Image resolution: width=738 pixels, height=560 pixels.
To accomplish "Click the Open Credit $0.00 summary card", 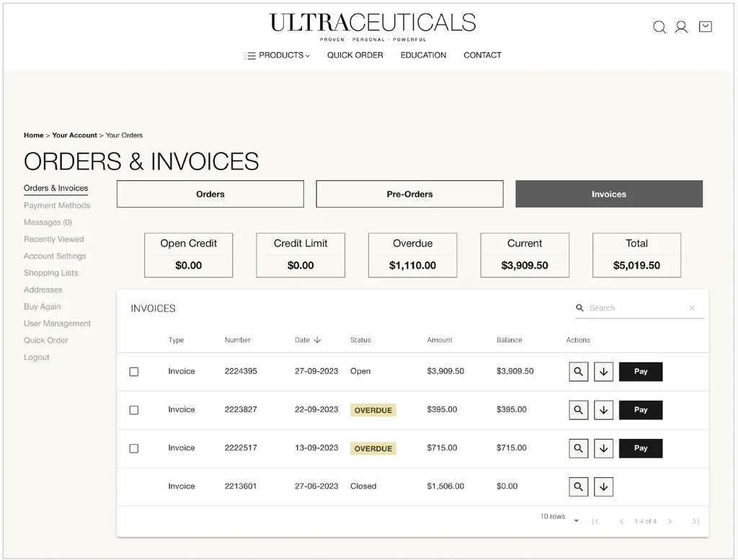I will click(x=189, y=255).
